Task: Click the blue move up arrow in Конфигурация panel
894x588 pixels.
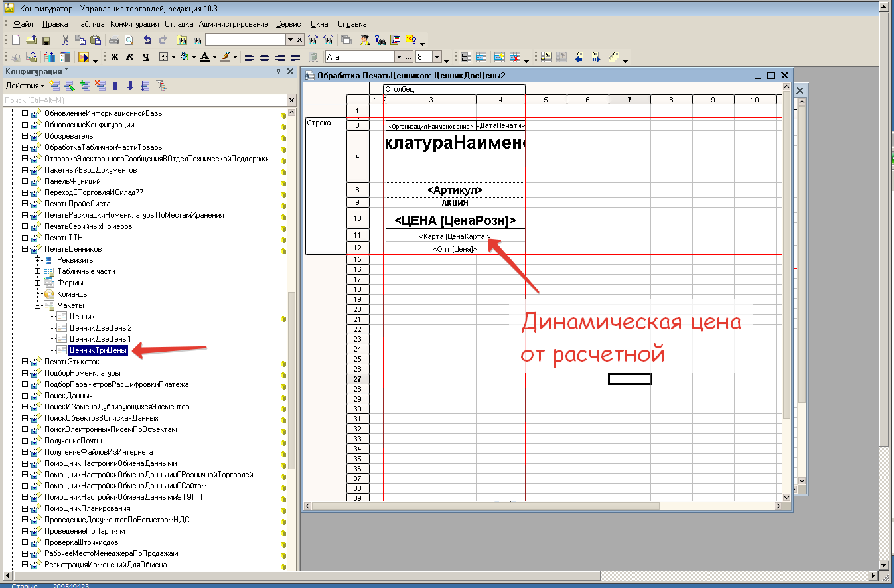Action: pyautogui.click(x=115, y=86)
